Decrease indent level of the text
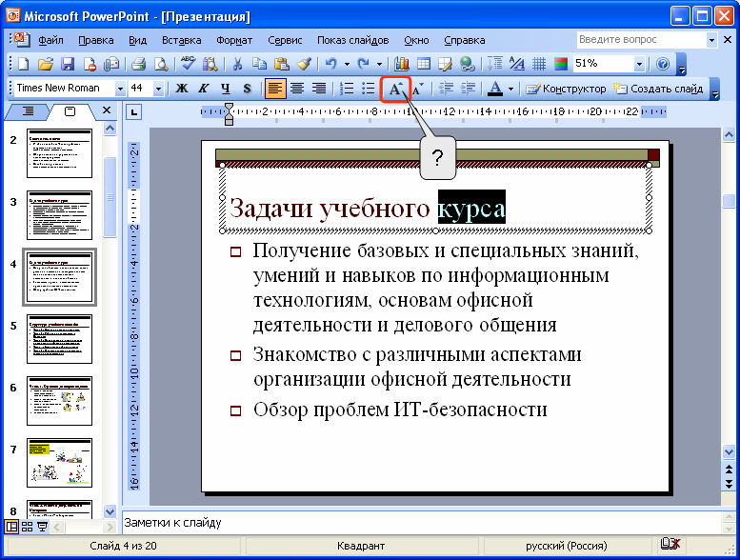 (446, 89)
